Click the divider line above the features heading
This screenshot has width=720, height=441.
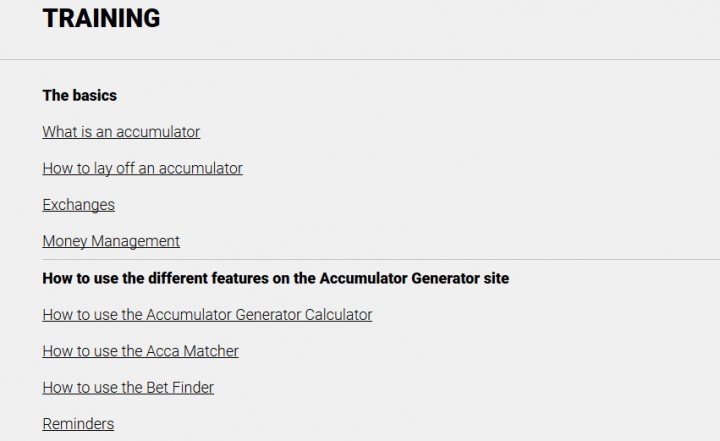click(381, 260)
